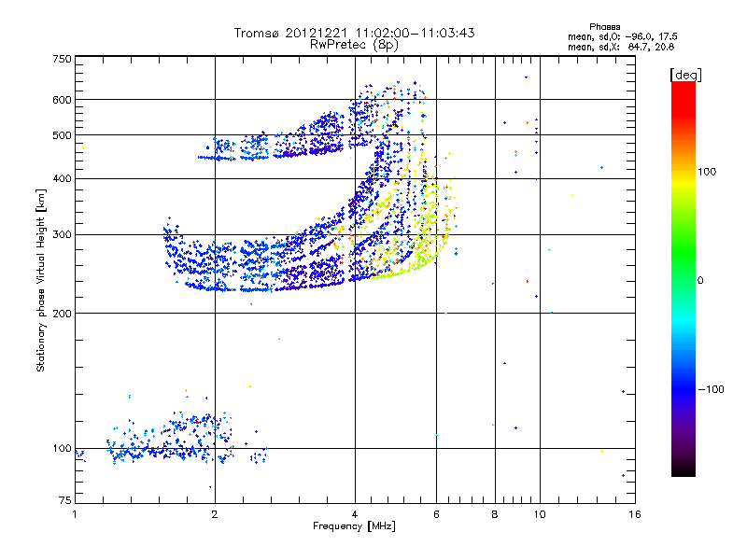Select the RwPretec (8p) subtitle text
Screen dimensions: 747x560
pos(354,44)
